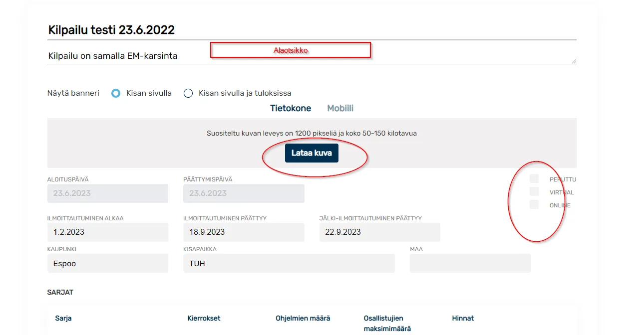Image resolution: width=644 pixels, height=335 pixels.
Task: Click the 'Lataa kuva' upload button
Action: (312, 153)
